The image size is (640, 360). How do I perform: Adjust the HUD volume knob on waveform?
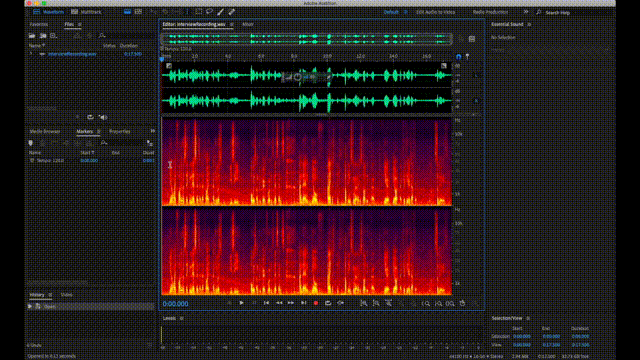298,77
